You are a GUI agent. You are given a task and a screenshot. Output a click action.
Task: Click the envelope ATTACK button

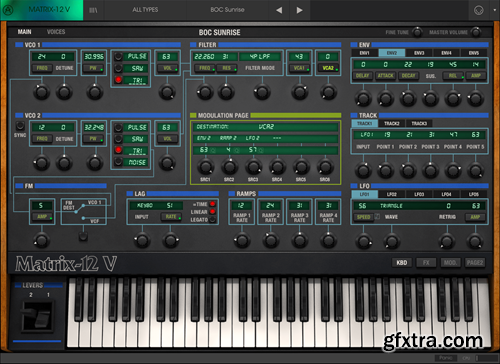coord(386,76)
